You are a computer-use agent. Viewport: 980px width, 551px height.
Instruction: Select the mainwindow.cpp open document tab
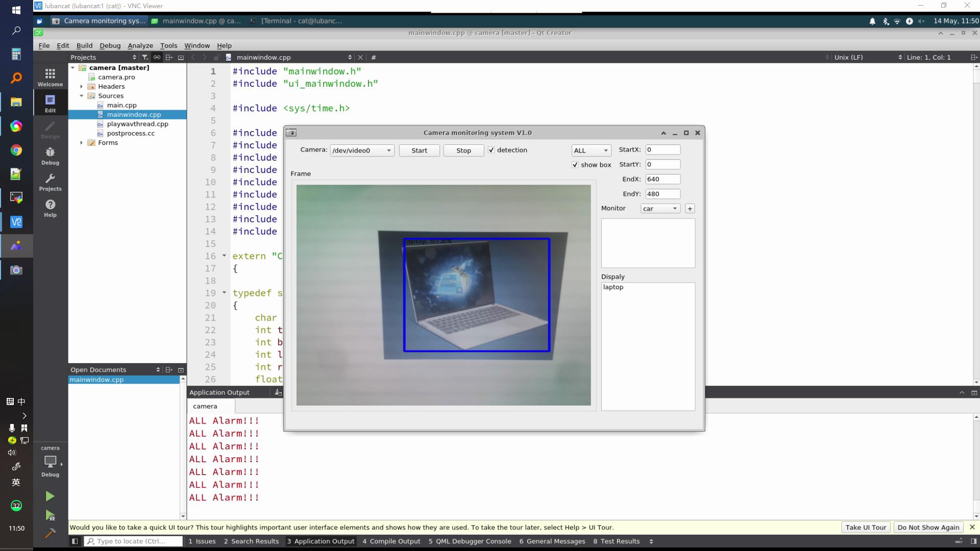[96, 379]
